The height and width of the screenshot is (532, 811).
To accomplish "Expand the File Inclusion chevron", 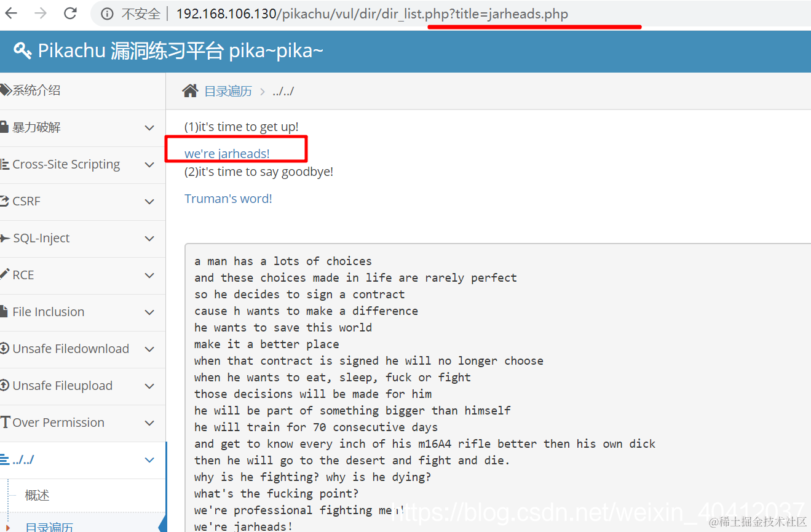I will (149, 312).
